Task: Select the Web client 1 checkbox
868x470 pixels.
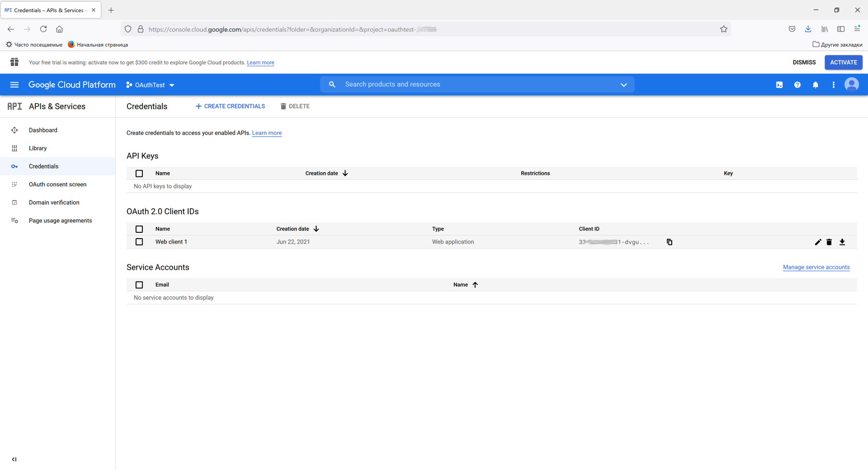Action: tap(139, 242)
